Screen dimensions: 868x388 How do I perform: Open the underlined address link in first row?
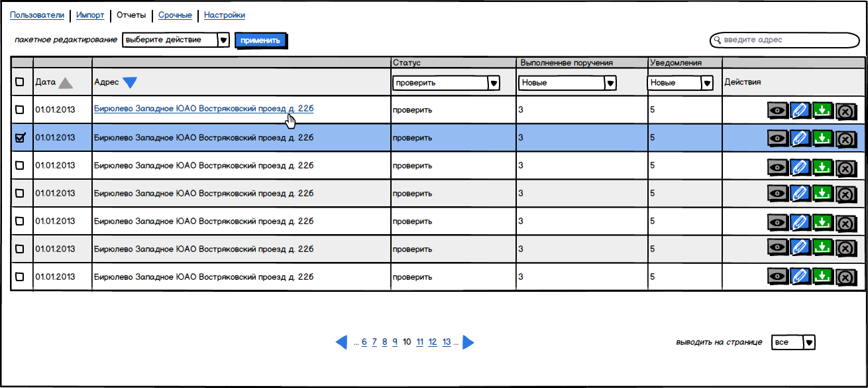coord(203,109)
